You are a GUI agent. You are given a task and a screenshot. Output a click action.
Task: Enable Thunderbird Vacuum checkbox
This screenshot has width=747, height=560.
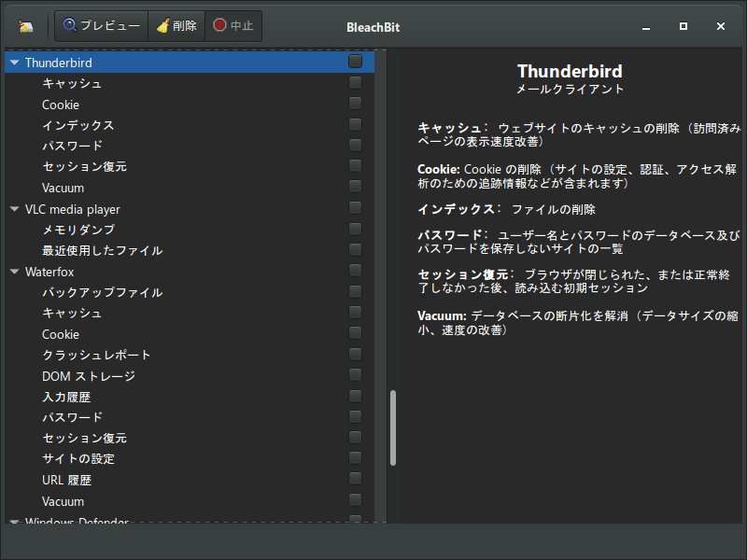pyautogui.click(x=355, y=186)
